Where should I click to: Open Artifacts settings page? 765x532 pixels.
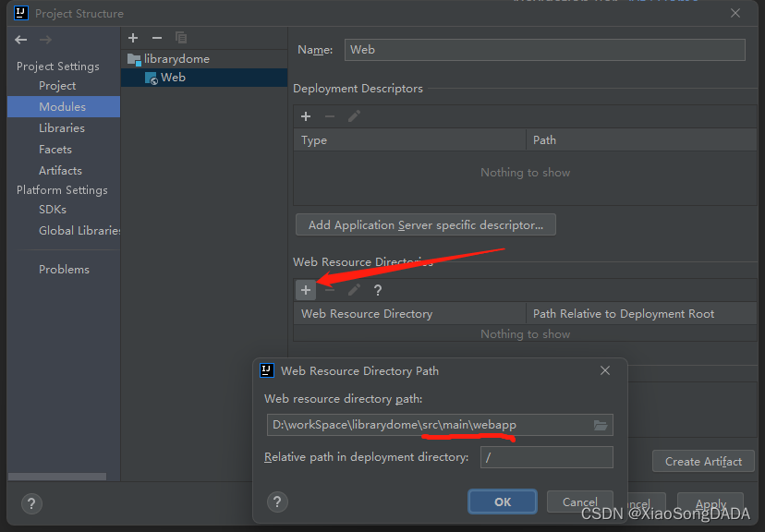pos(60,171)
